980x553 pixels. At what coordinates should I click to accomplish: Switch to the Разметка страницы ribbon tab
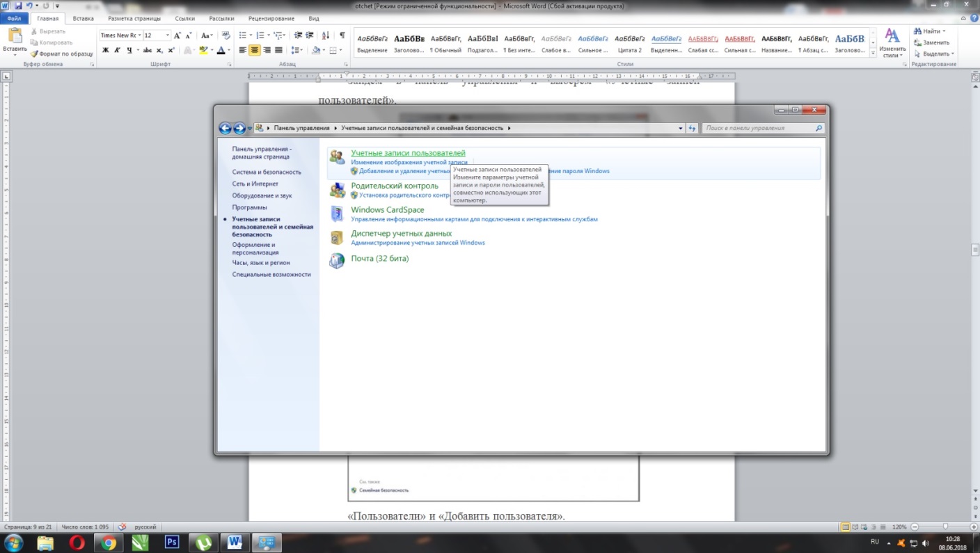(134, 19)
